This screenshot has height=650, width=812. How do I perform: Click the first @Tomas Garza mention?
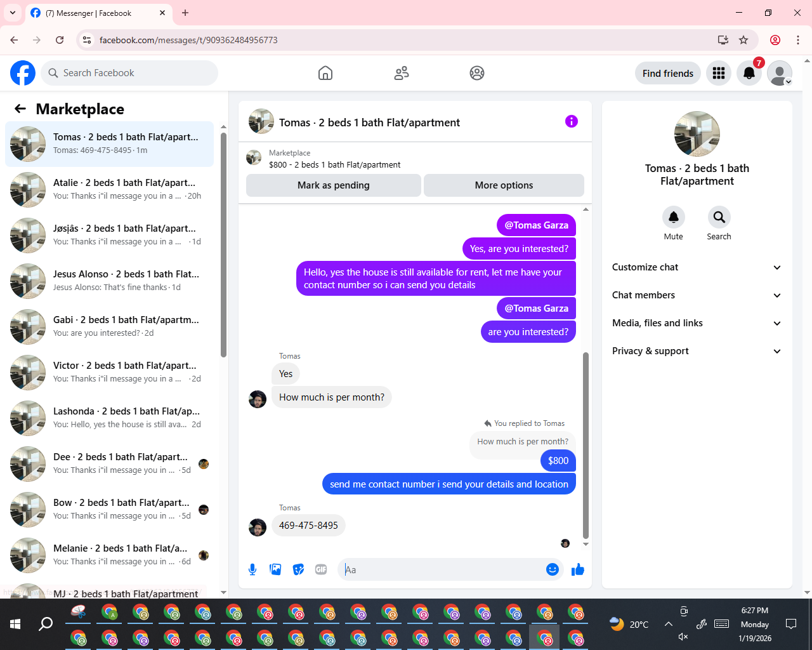pos(536,225)
